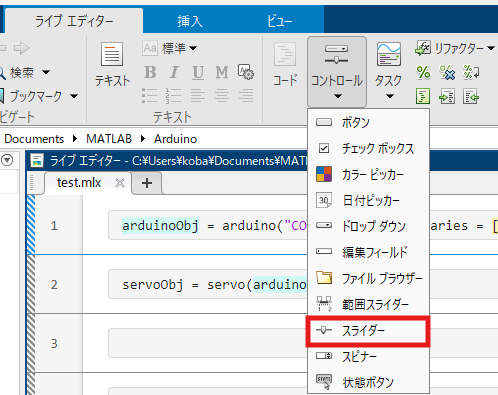Click servoObj code in line 2
Image resolution: width=498 pixels, height=395 pixels.
pyautogui.click(x=152, y=285)
